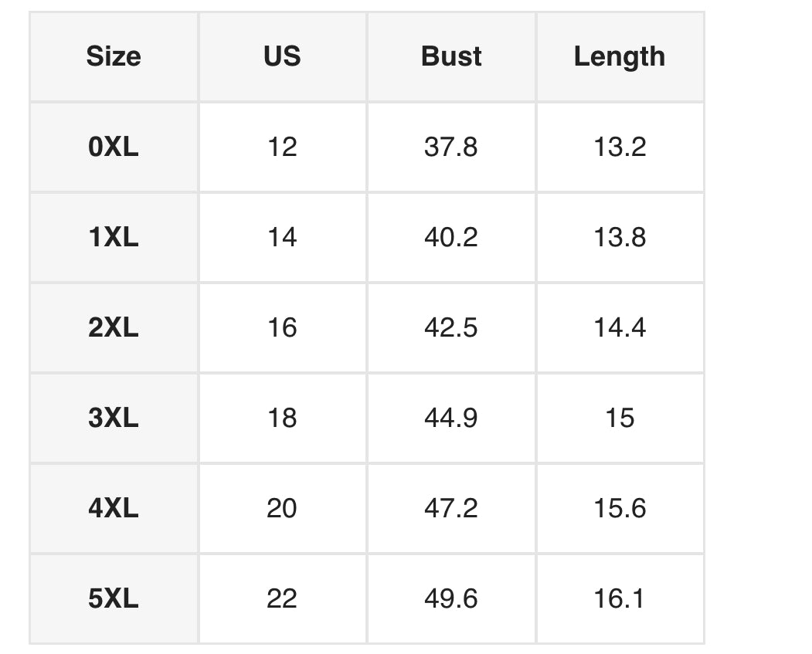Select the 4XL size row label
The height and width of the screenshot is (654, 812).
(114, 508)
